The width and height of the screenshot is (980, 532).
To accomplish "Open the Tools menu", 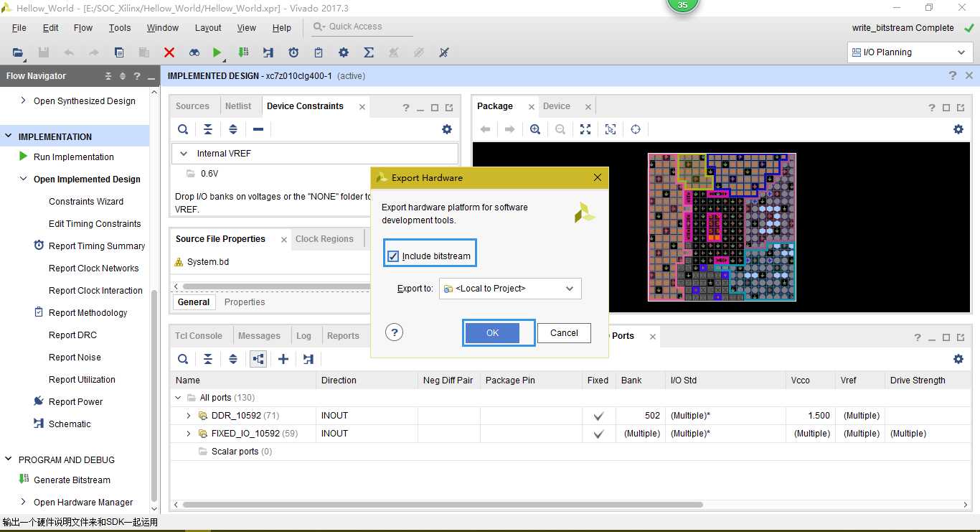I will tap(120, 27).
